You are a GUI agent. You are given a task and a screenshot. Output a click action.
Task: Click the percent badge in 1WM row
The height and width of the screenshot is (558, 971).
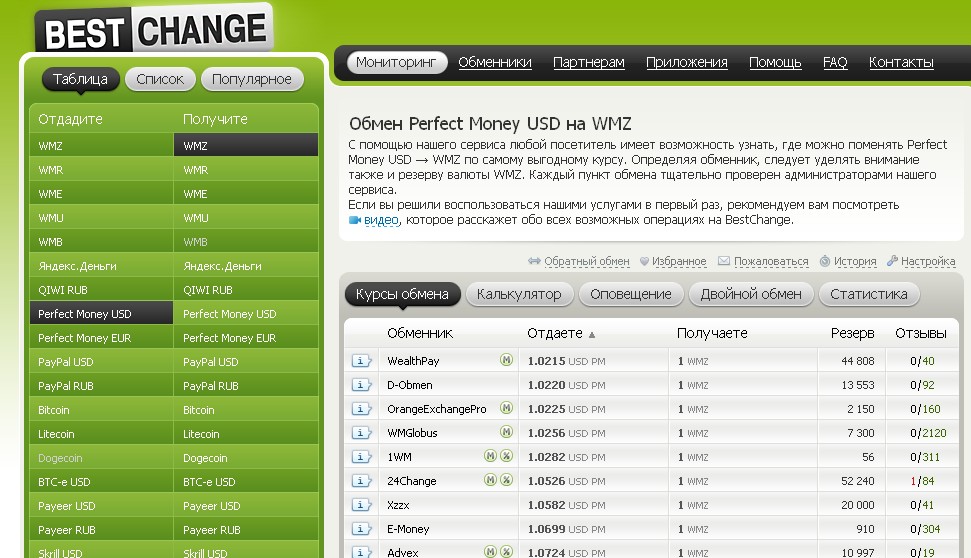[507, 456]
